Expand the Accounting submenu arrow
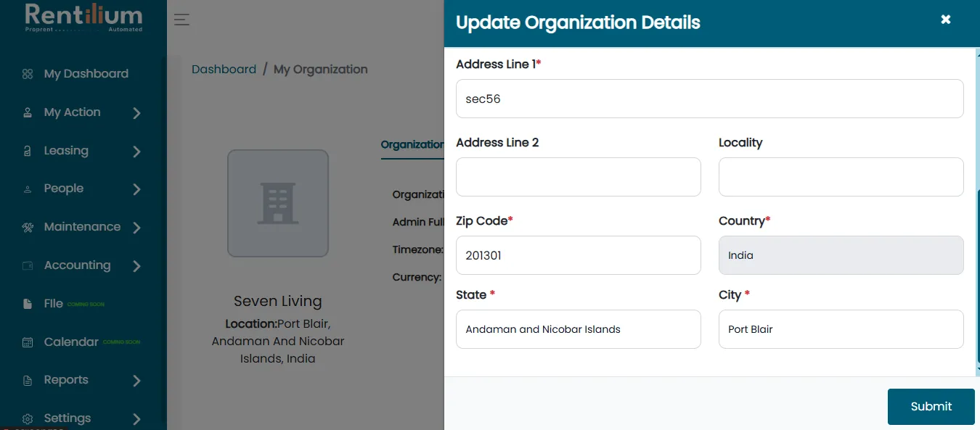980x430 pixels. pyautogui.click(x=136, y=266)
